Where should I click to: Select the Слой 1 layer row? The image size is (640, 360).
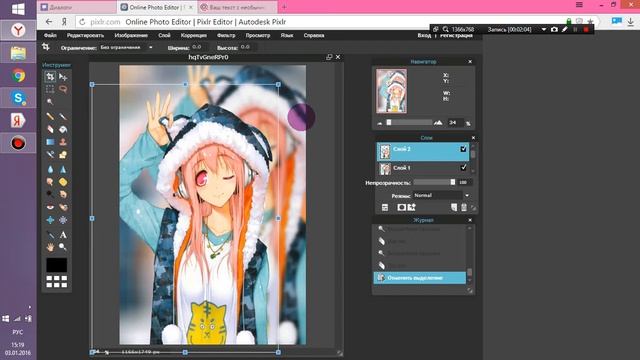423,168
